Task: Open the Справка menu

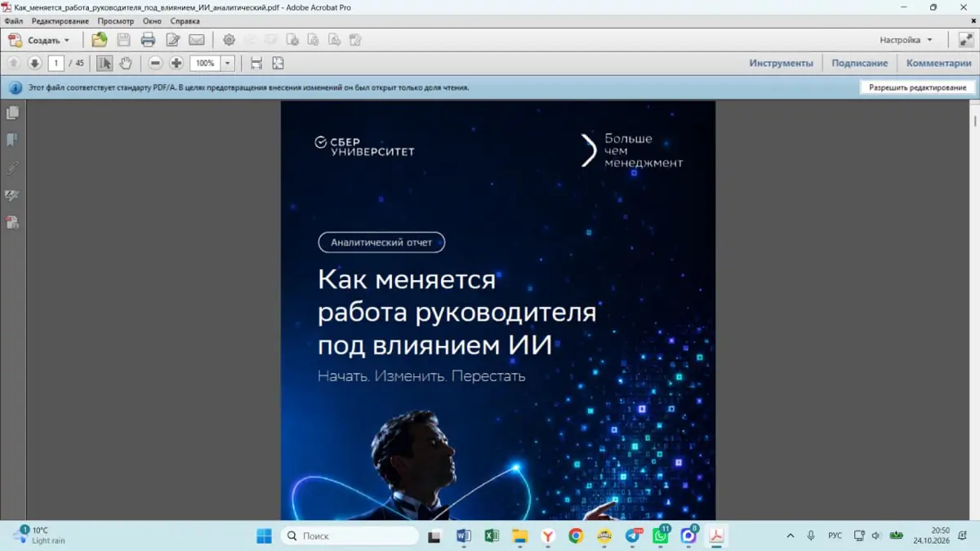Action: pos(185,21)
